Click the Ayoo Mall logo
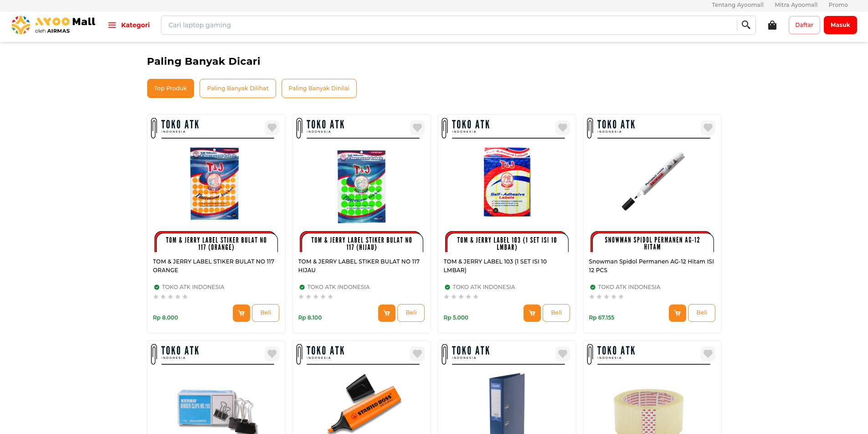This screenshot has width=868, height=434. [x=53, y=25]
